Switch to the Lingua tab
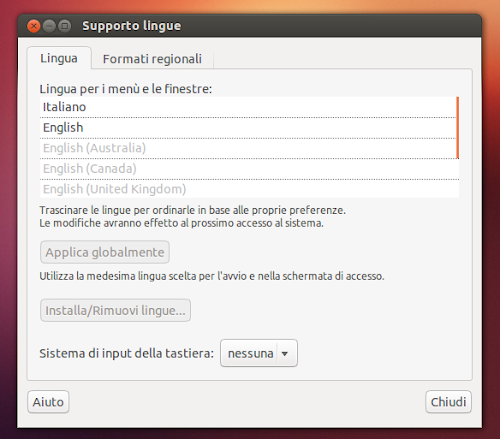The height and width of the screenshot is (439, 500). click(x=59, y=58)
